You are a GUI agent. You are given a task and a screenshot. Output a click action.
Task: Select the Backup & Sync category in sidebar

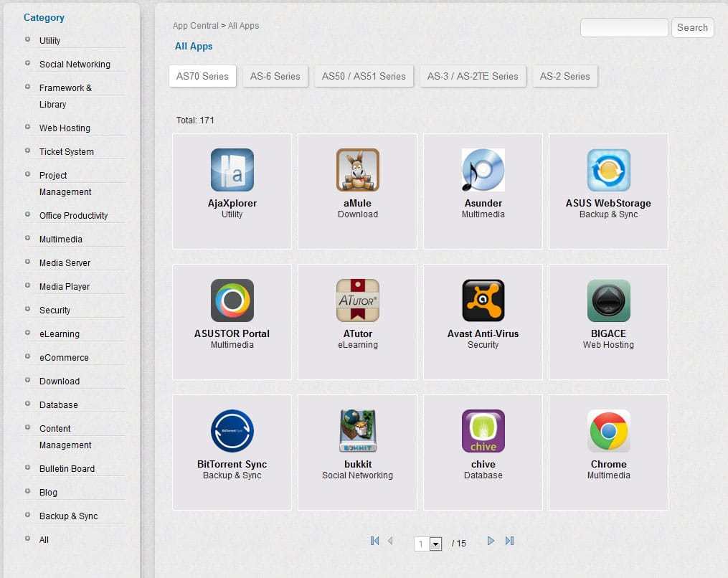[x=68, y=516]
